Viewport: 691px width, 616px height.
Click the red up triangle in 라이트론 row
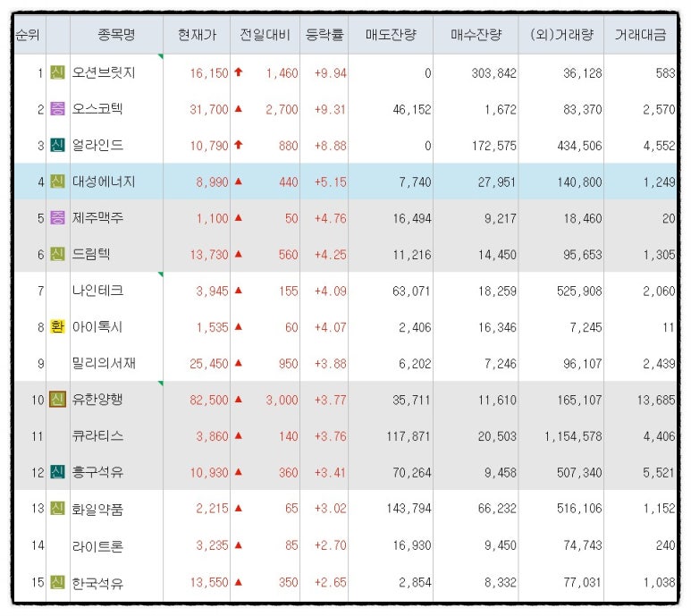pyautogui.click(x=239, y=545)
